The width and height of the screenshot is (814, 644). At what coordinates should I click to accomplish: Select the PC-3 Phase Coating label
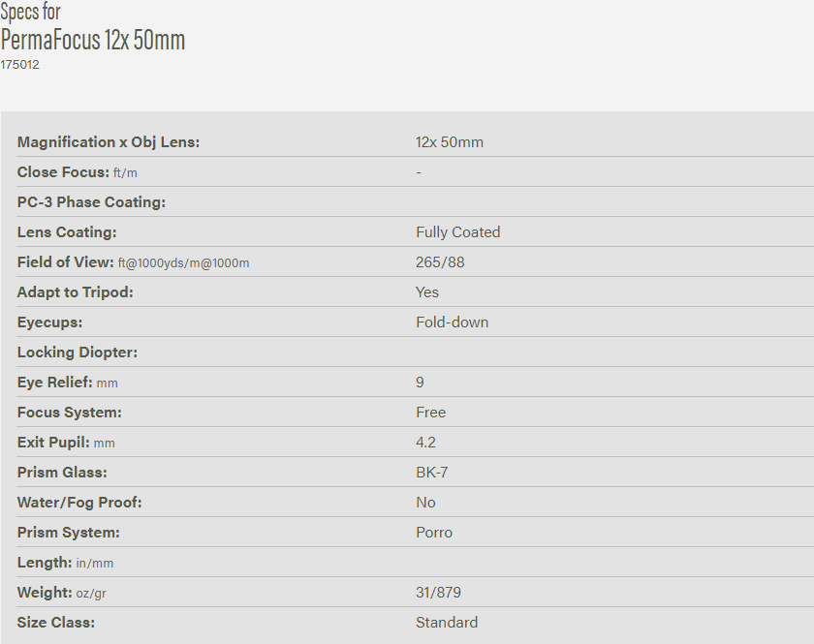click(x=92, y=202)
